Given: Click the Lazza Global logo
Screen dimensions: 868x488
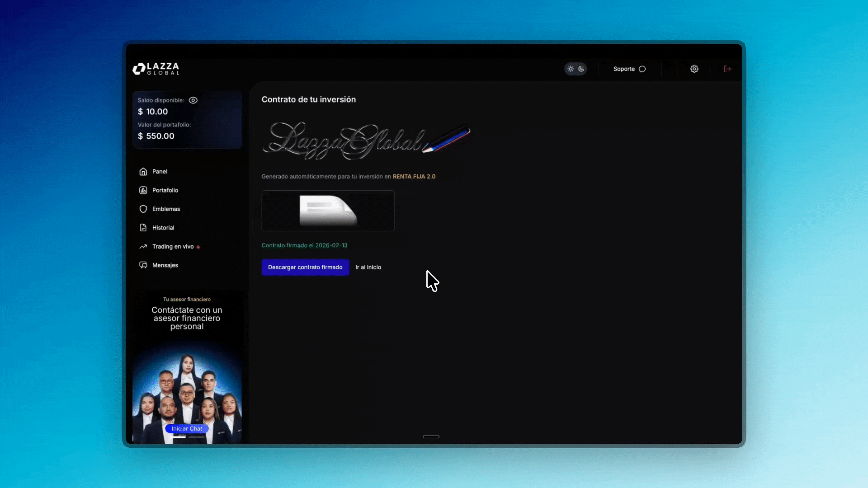Looking at the screenshot, I should (x=156, y=69).
